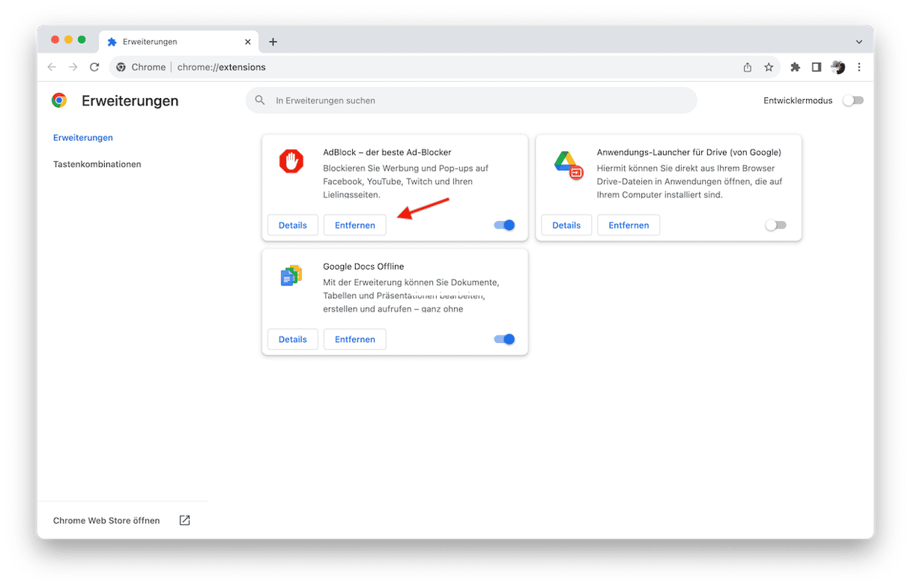Expand the tab search chevron
The width and height of the screenshot is (911, 588).
pos(859,42)
